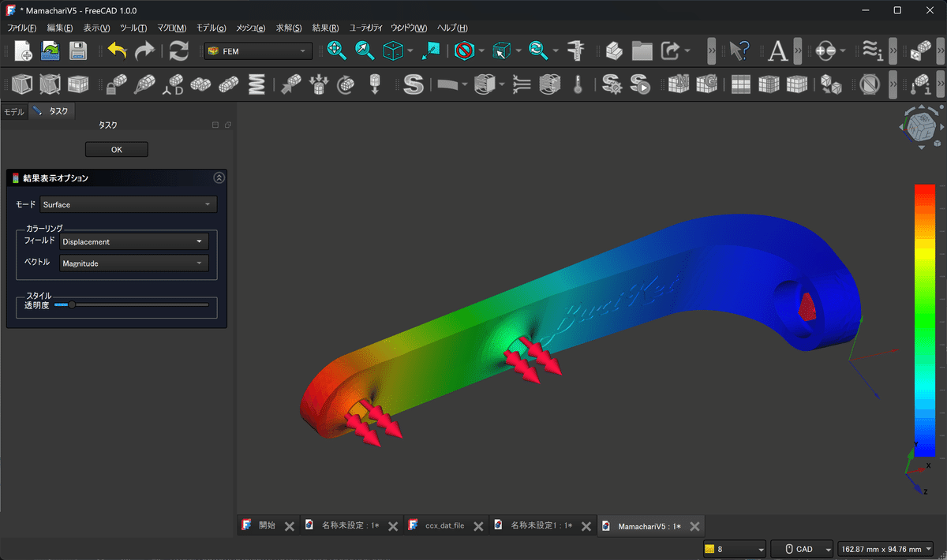
Task: Open the status bar dropdown showing 8
Action: point(735,549)
